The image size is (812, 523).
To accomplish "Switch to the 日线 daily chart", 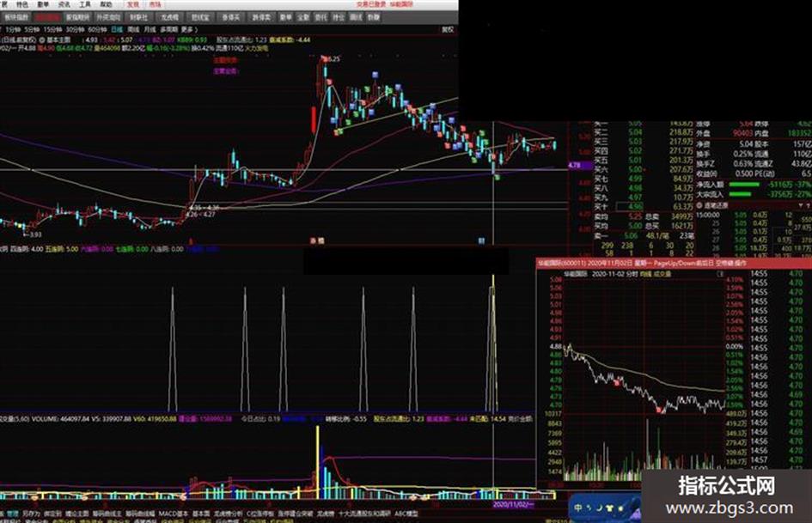I will 118,29.
